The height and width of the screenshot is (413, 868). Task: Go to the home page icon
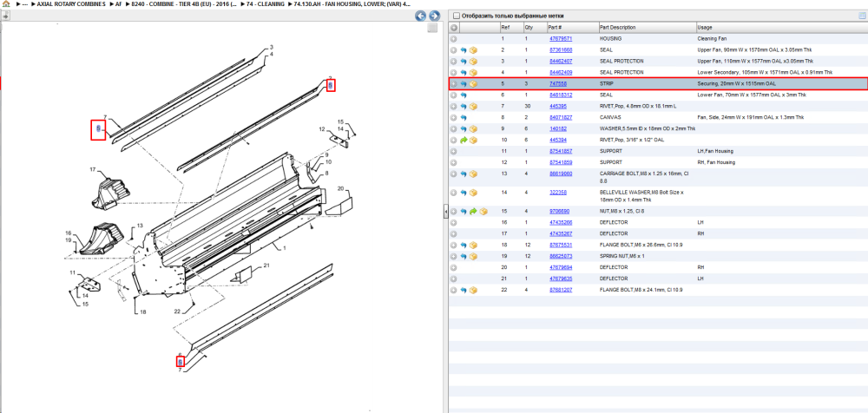coord(6,3)
